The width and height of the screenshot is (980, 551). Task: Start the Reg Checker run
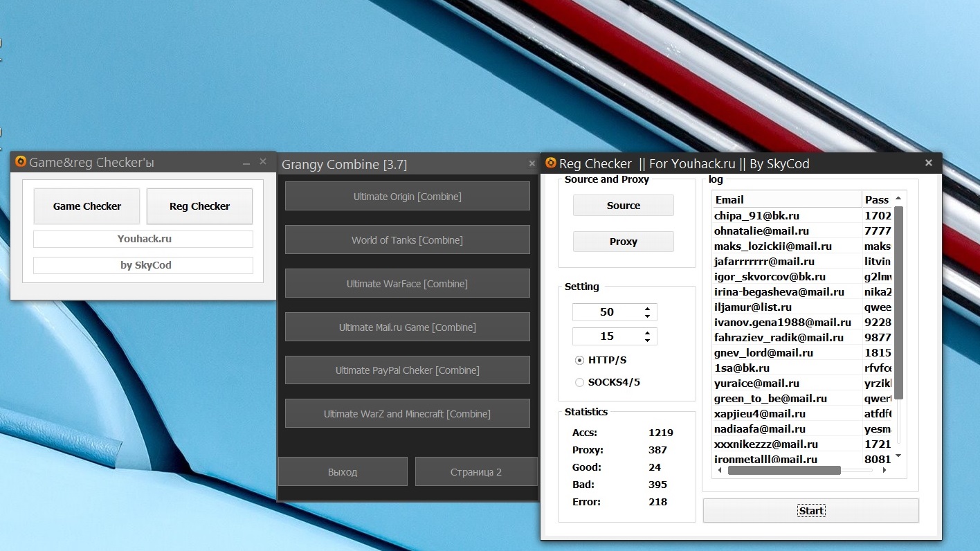tap(811, 511)
